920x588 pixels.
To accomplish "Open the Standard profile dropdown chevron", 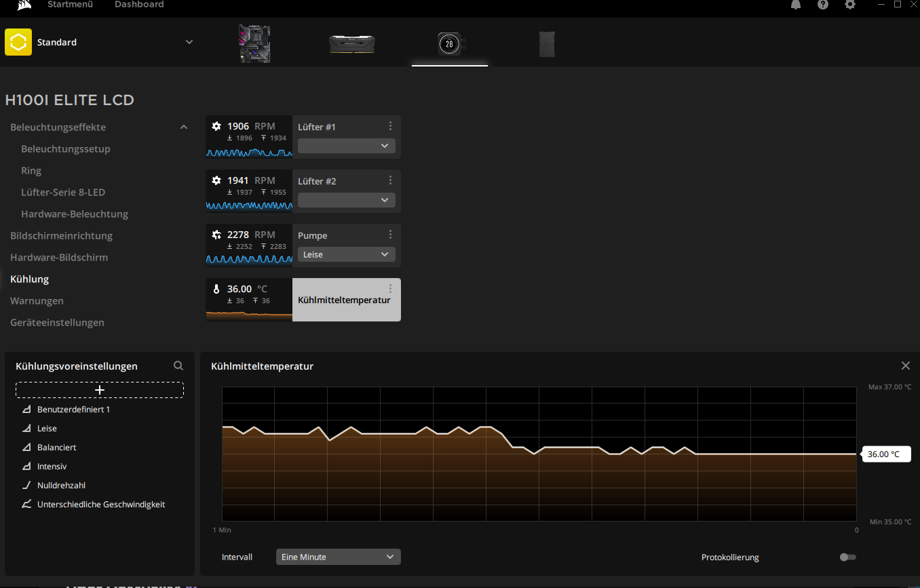I will coord(189,42).
